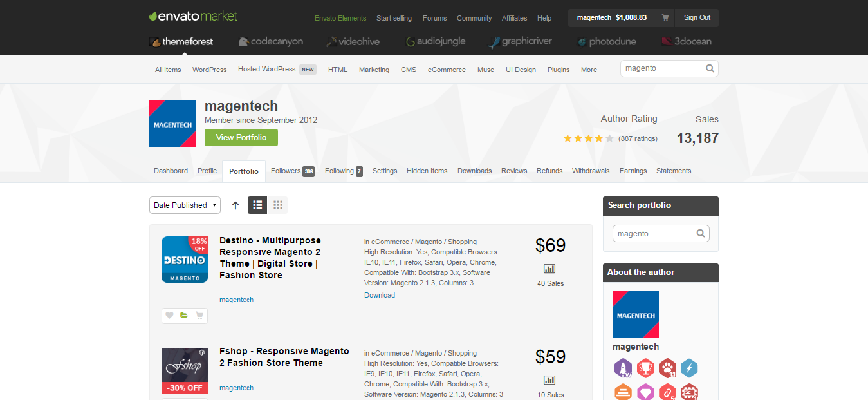This screenshot has width=868, height=400.
Task: Open the Reviews tab
Action: [x=514, y=171]
